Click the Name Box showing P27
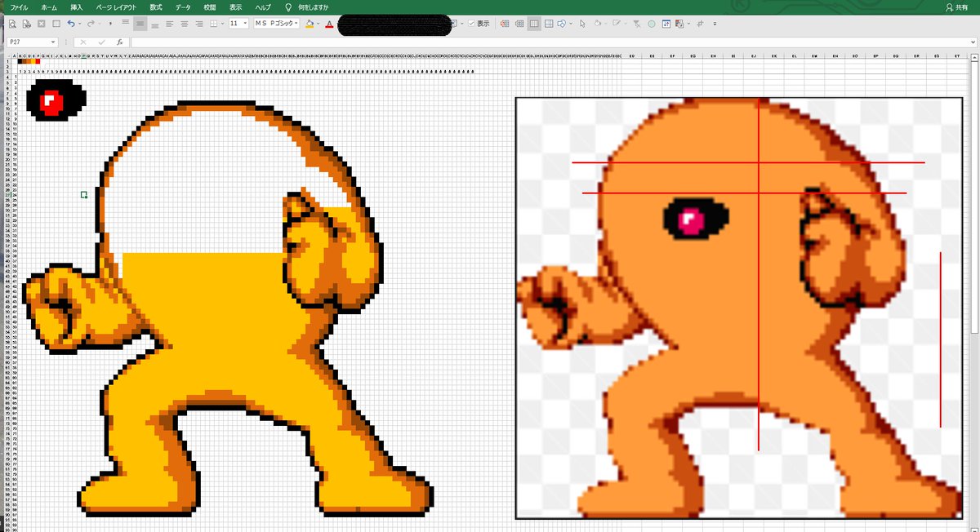980x532 pixels. pos(28,42)
